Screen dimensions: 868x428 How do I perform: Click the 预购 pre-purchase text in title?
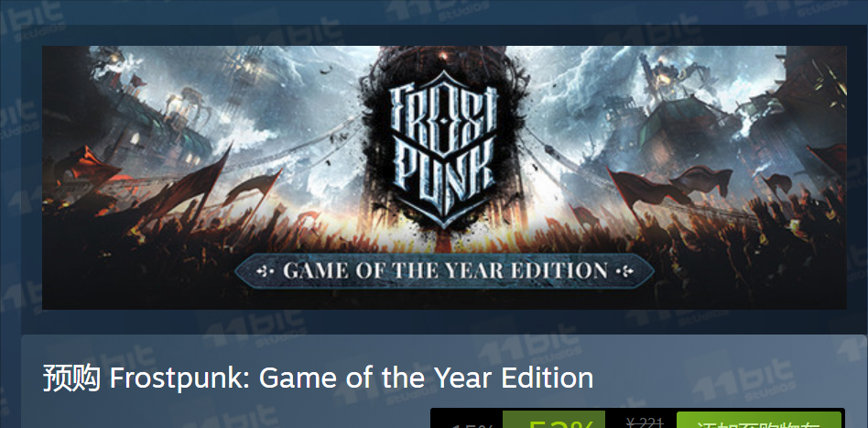coord(72,379)
